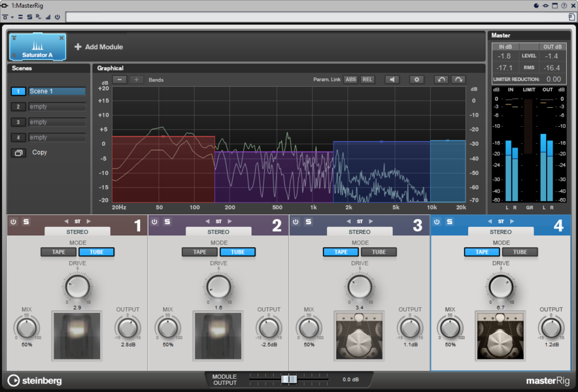This screenshot has width=578, height=392.
Task: Click red band 1 region in graph
Action: click(163, 169)
